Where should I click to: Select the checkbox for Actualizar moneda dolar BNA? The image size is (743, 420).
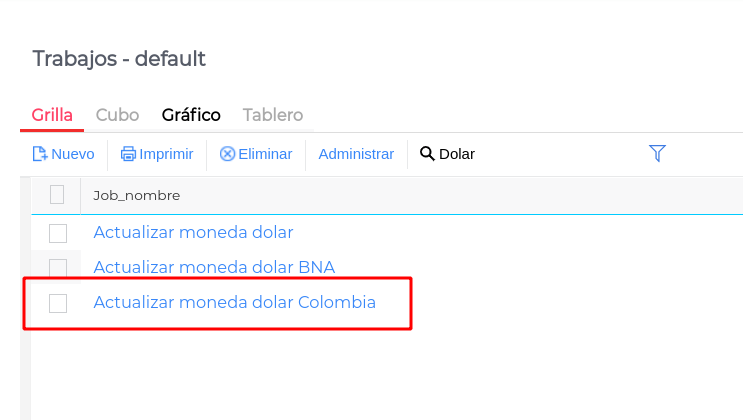tap(58, 268)
